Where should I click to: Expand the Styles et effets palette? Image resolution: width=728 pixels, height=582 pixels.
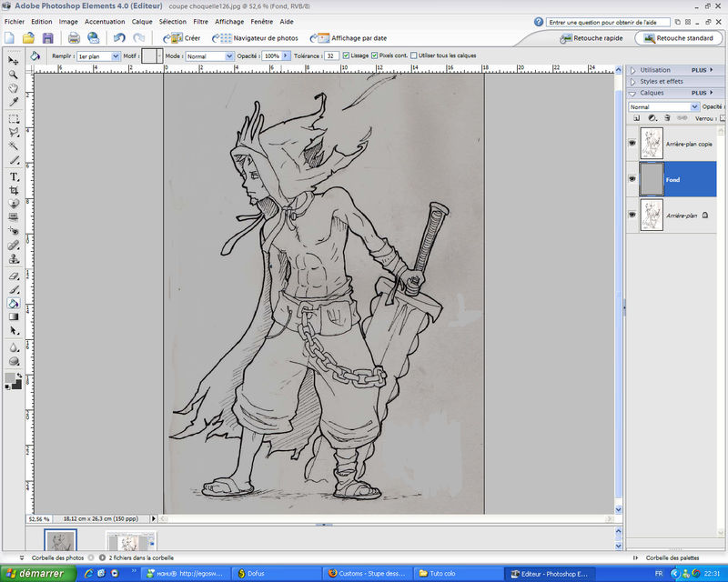pos(632,82)
